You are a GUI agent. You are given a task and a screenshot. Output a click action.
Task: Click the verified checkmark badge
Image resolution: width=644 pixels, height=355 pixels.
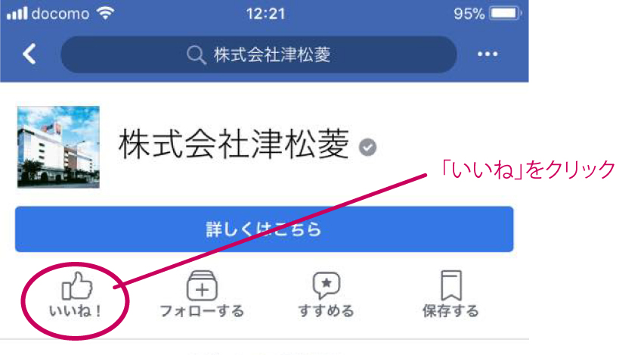(x=367, y=148)
